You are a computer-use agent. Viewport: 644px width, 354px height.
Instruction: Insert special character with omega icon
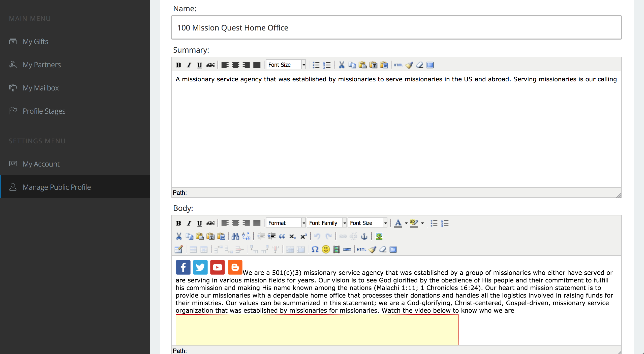315,249
